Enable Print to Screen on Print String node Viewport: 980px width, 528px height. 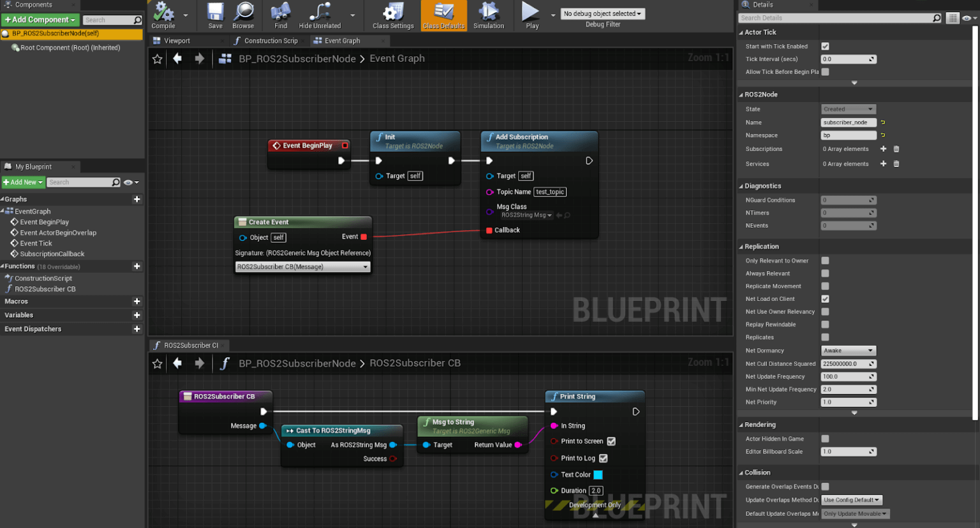tap(611, 441)
